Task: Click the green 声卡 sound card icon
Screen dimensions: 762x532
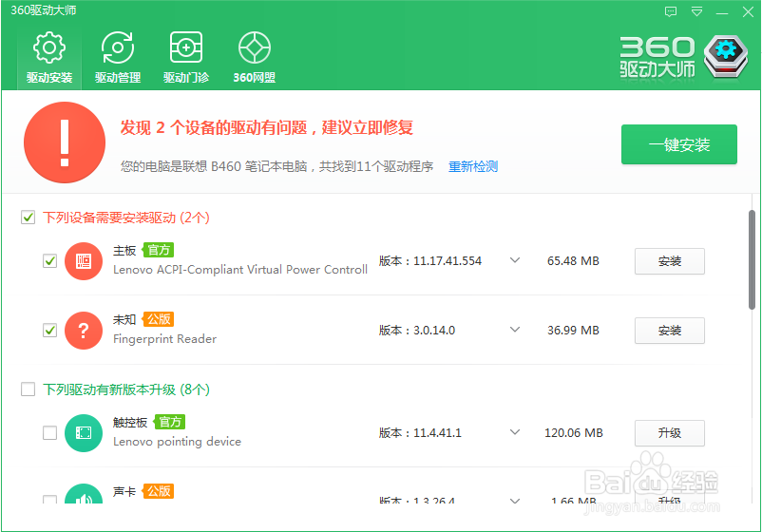Action: coord(84,495)
